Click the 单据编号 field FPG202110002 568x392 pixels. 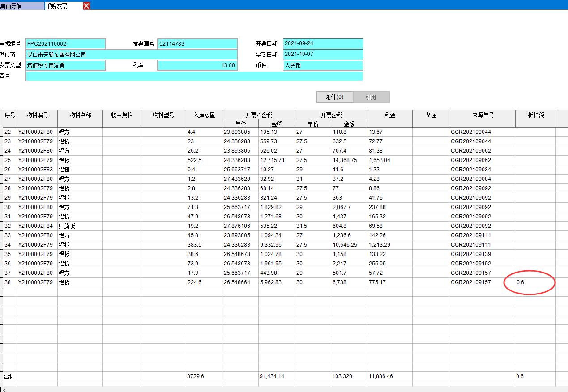pos(65,44)
